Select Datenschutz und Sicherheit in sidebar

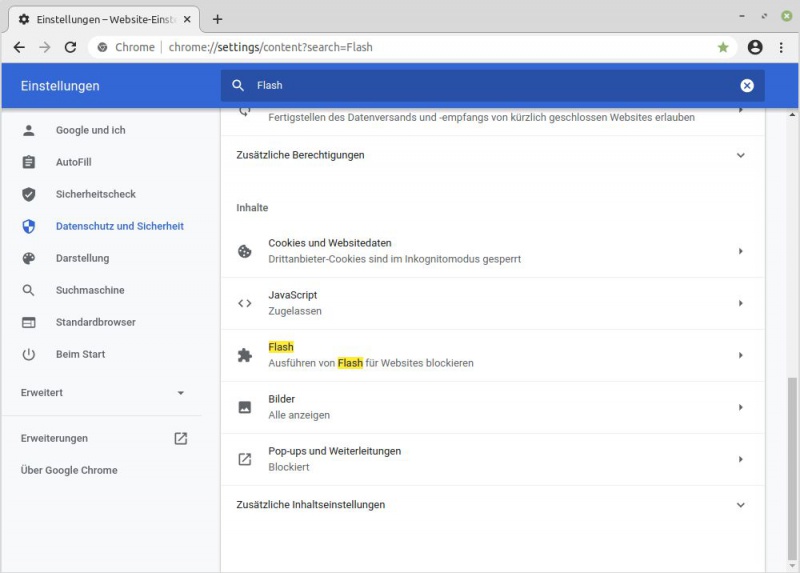(119, 226)
